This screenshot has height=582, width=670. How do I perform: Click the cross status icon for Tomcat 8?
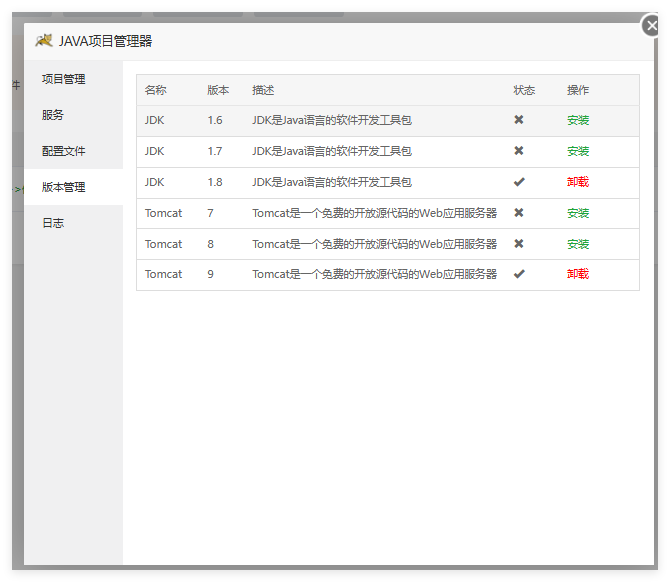pyautogui.click(x=519, y=244)
